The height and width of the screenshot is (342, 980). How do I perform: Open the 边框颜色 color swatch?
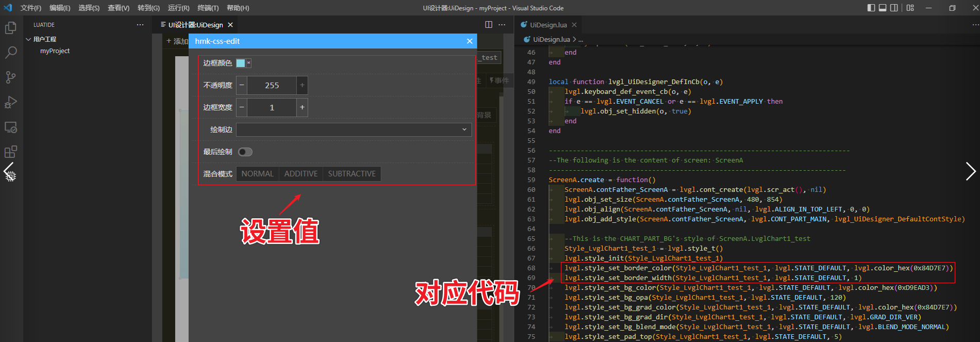click(x=241, y=63)
